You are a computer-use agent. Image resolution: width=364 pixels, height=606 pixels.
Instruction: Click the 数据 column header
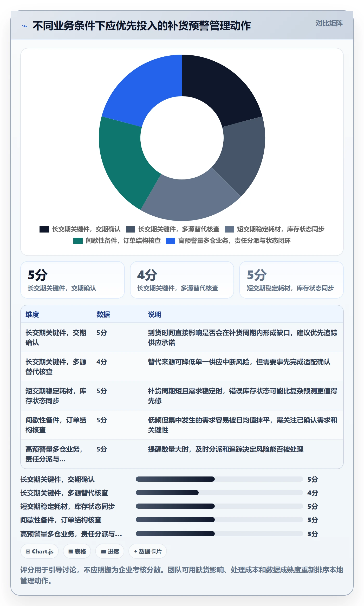[103, 314]
